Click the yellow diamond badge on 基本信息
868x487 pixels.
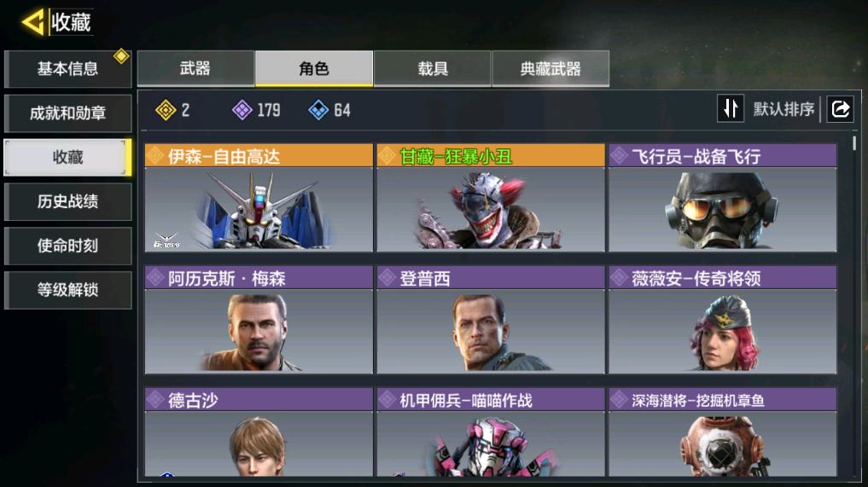121,56
